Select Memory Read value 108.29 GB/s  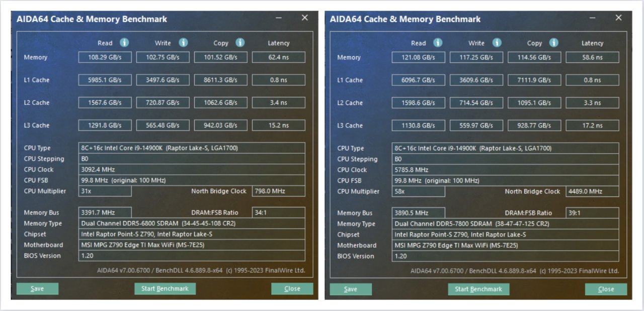105,57
